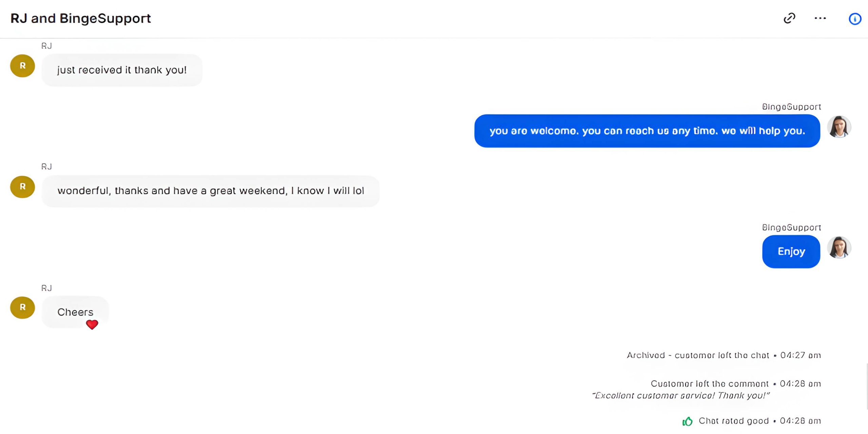Open the chat details info icon
Viewport: 868px width, 434px height.
(x=855, y=19)
